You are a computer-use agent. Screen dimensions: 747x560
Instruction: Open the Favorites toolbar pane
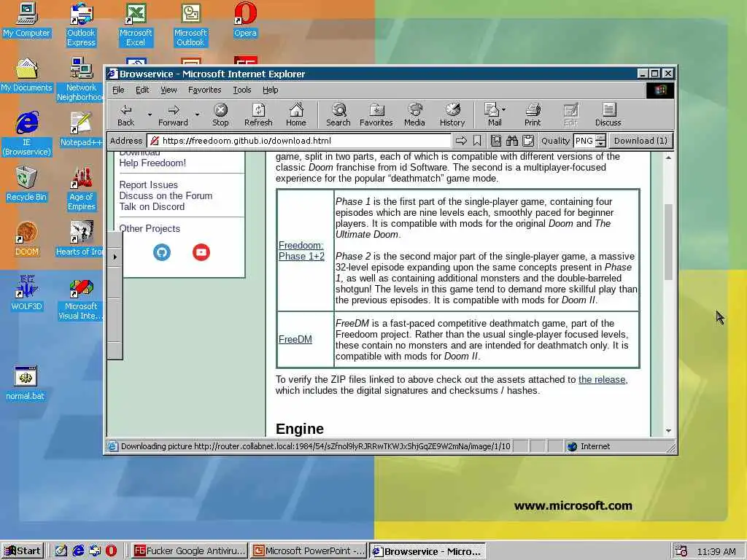pos(376,114)
